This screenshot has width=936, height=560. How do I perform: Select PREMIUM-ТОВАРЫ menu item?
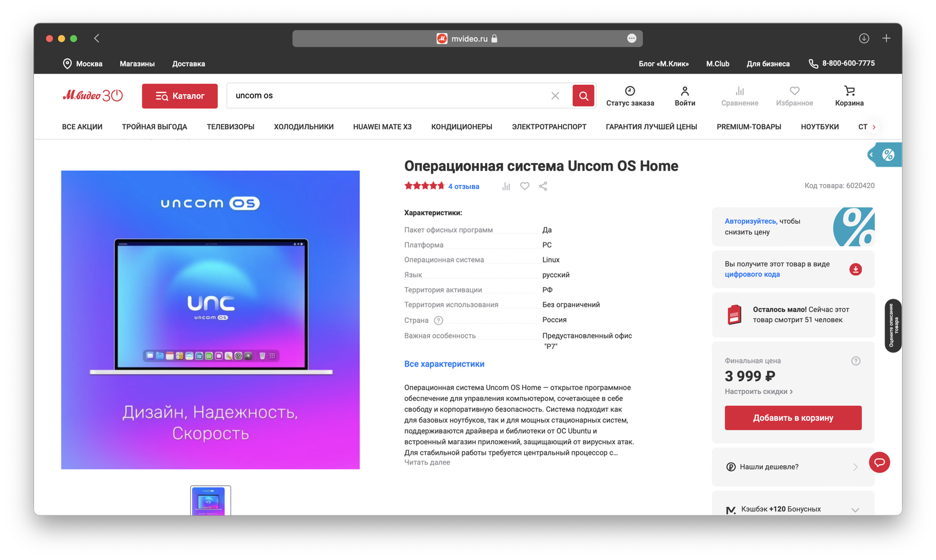click(x=749, y=127)
